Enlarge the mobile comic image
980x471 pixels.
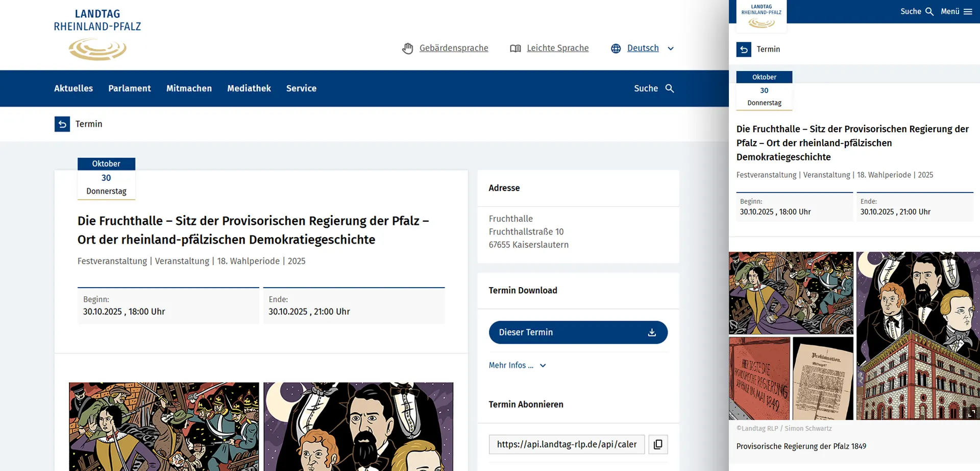pyautogui.click(x=971, y=413)
